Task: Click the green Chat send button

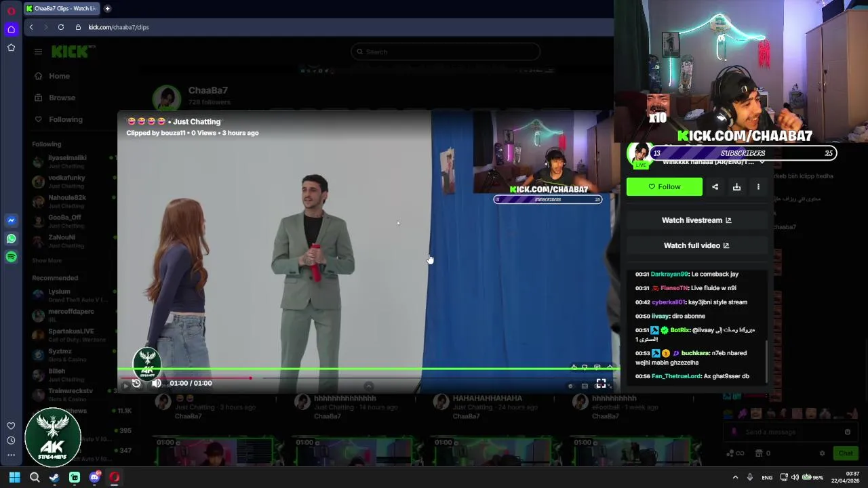Action: click(846, 453)
